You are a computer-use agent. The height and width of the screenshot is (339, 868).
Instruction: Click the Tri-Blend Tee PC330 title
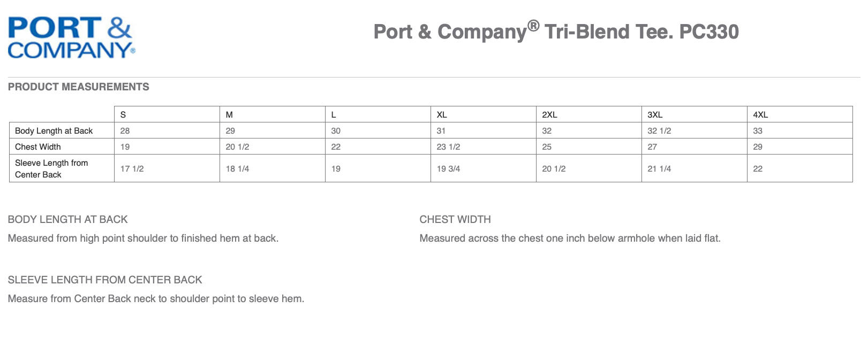click(x=556, y=32)
